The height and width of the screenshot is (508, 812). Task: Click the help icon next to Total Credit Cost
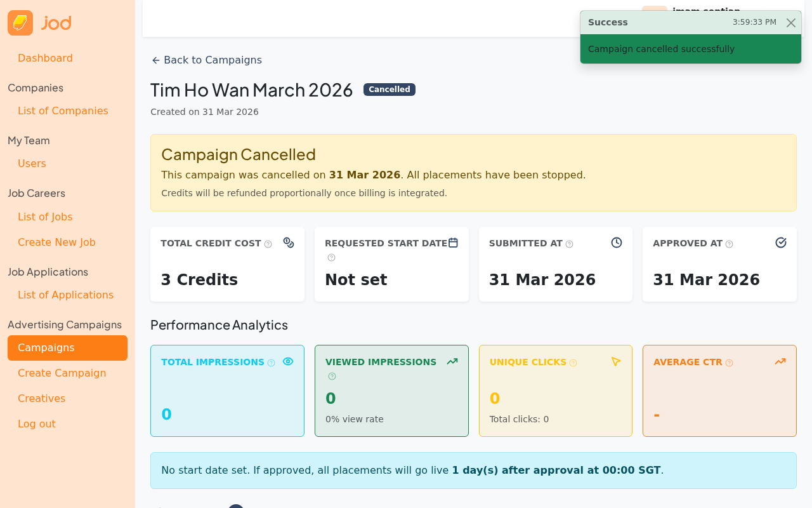pyautogui.click(x=268, y=243)
